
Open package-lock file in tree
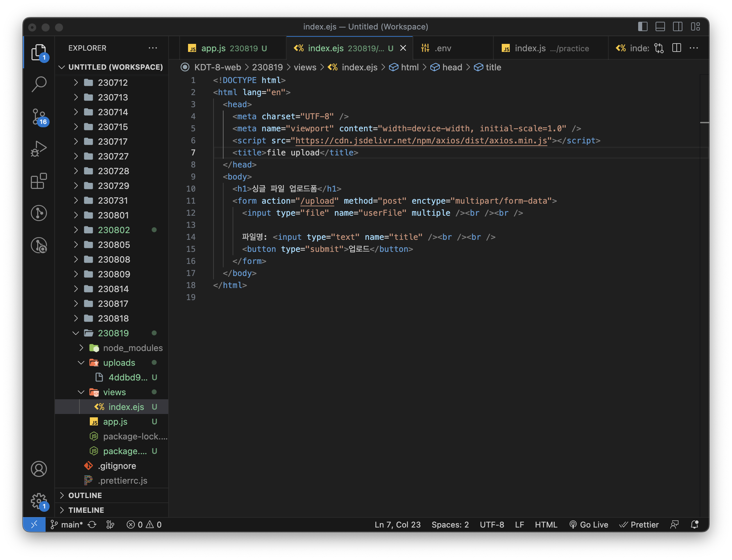pos(112,436)
